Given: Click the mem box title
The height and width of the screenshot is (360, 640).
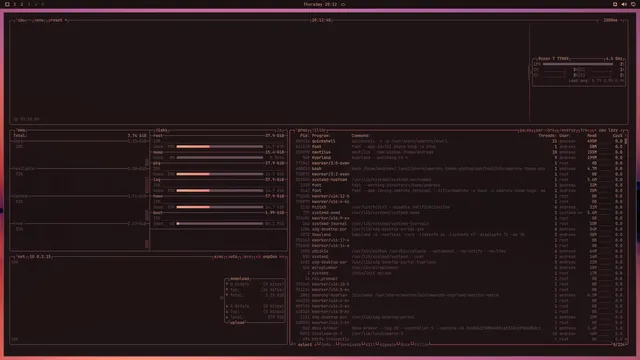Looking at the screenshot, I should click(21, 130).
